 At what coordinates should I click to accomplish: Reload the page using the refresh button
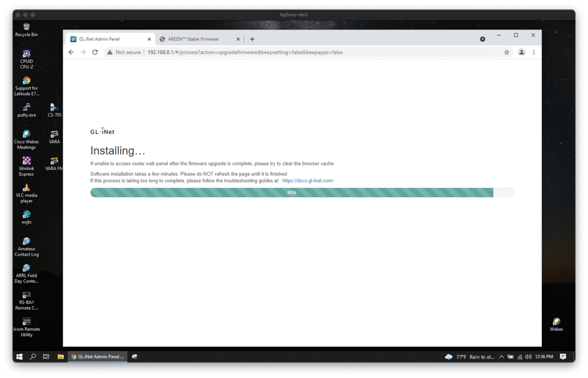click(95, 52)
